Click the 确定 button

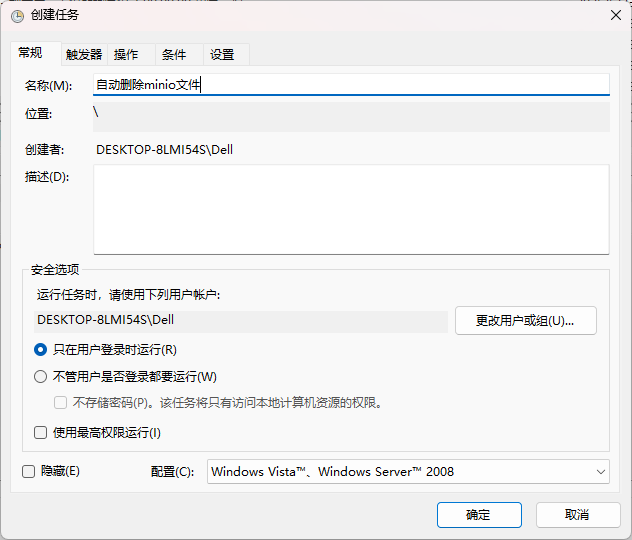tap(479, 515)
